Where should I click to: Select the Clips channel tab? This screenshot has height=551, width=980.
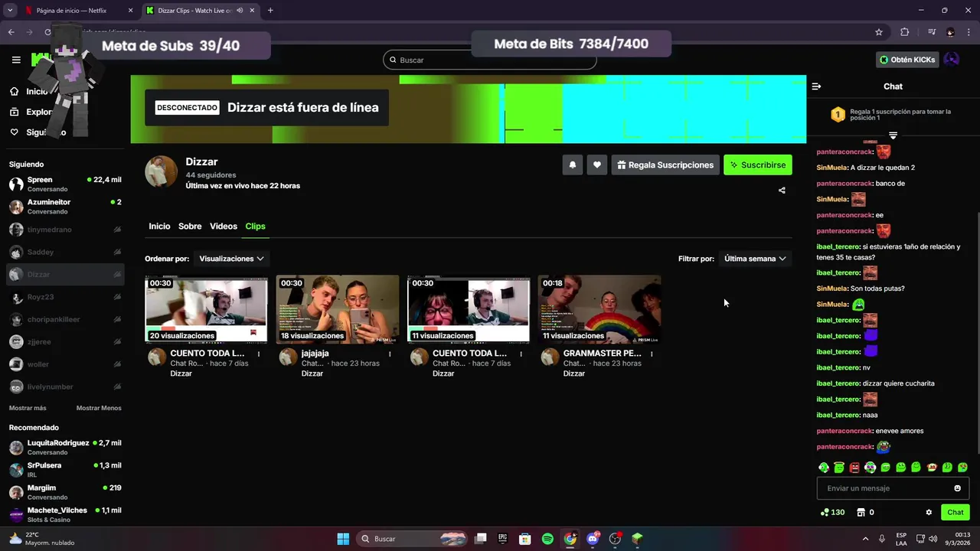coord(255,227)
